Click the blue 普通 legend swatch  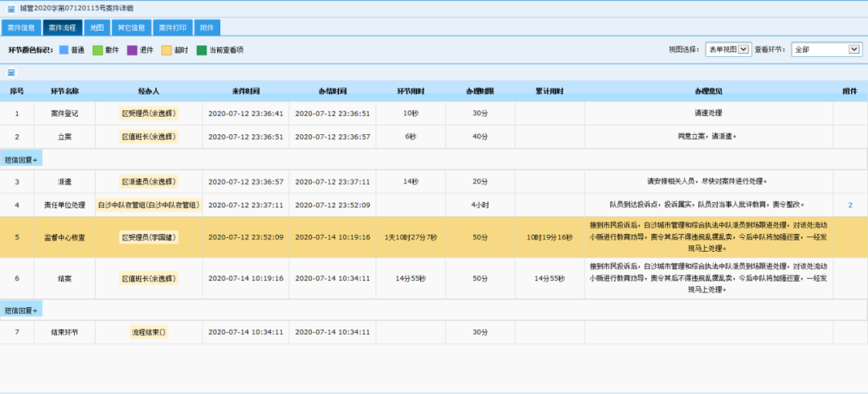(63, 50)
